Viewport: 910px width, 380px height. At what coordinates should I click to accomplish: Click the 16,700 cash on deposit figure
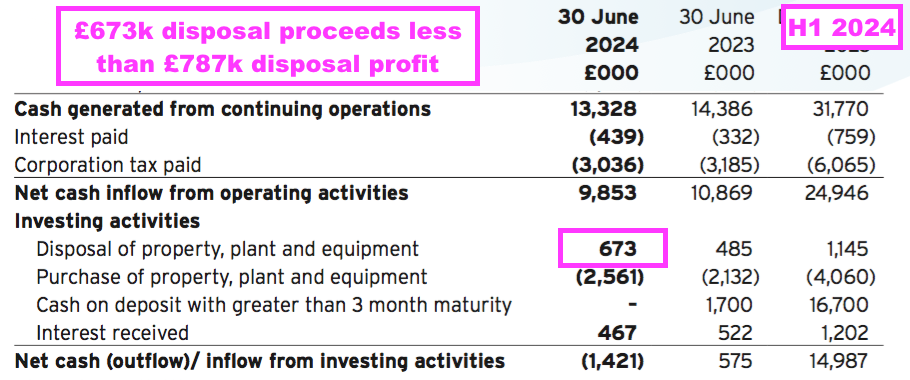(x=840, y=305)
